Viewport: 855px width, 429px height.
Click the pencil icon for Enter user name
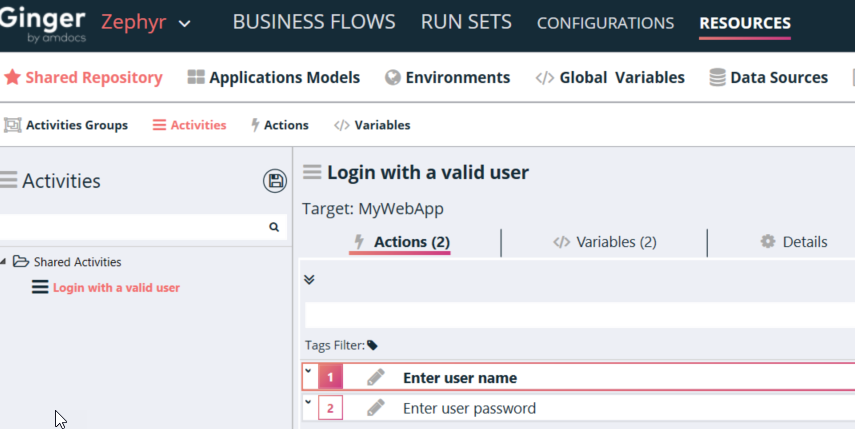375,378
